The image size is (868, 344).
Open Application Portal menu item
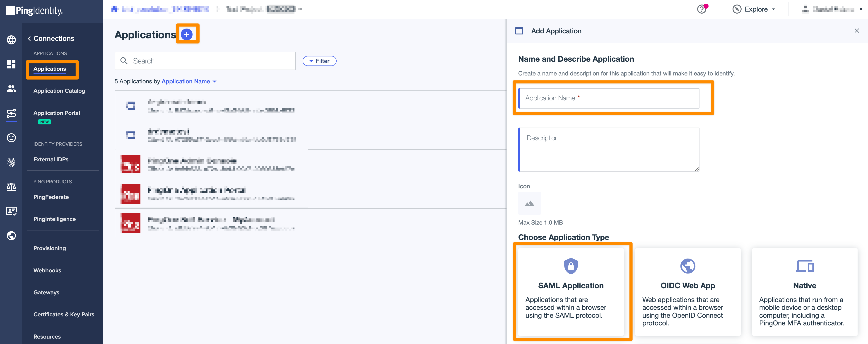coord(57,113)
